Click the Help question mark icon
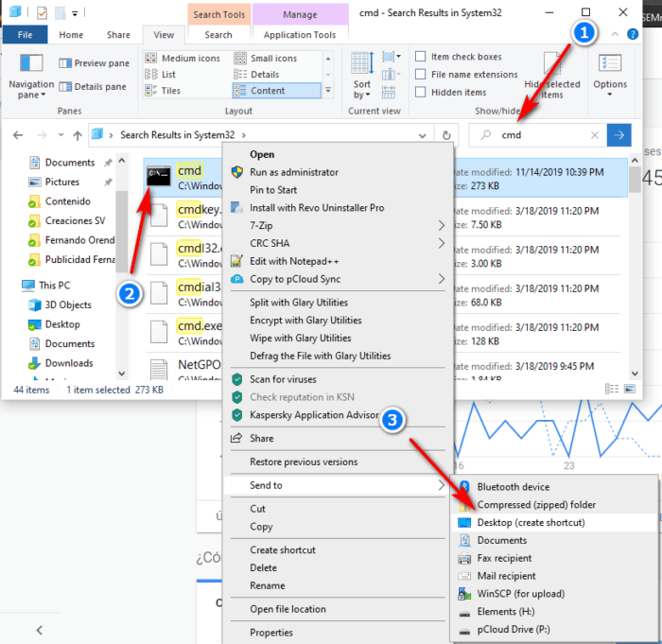 632,34
